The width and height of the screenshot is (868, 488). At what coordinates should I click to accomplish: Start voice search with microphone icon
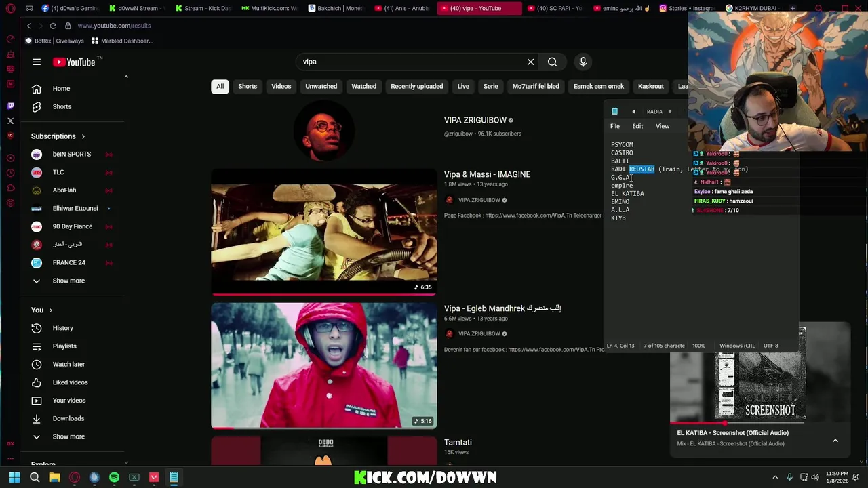(583, 62)
